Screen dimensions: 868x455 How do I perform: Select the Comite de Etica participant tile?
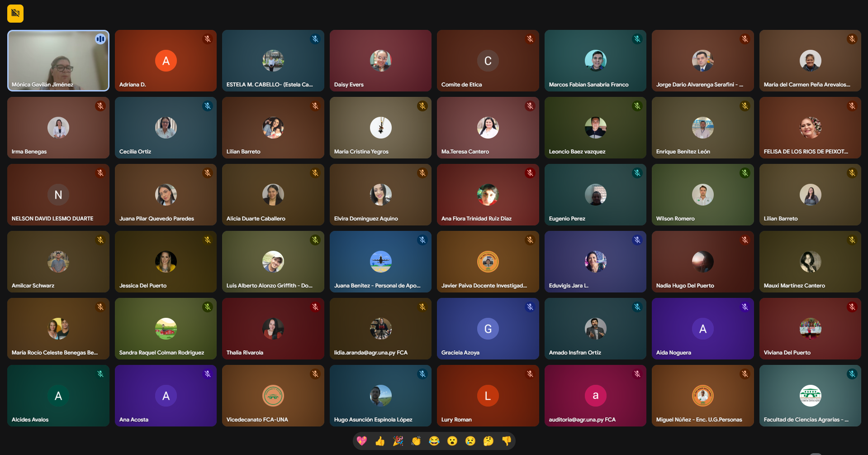(x=488, y=61)
